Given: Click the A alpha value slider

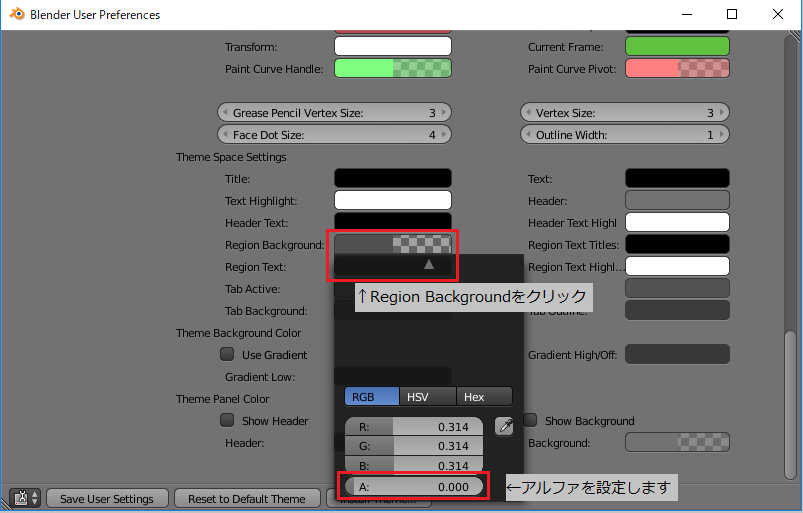Looking at the screenshot, I should pos(414,486).
